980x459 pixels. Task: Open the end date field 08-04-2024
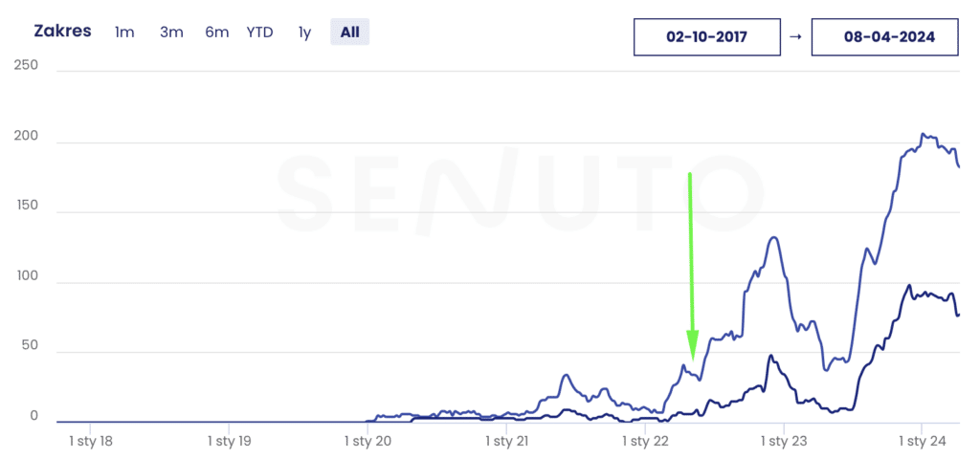tap(885, 37)
